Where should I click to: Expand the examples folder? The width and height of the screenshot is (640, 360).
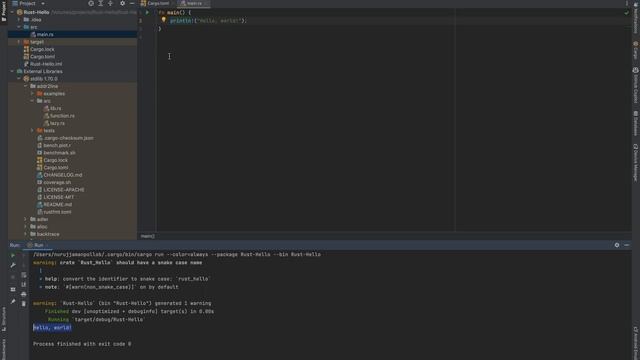[x=32, y=93]
